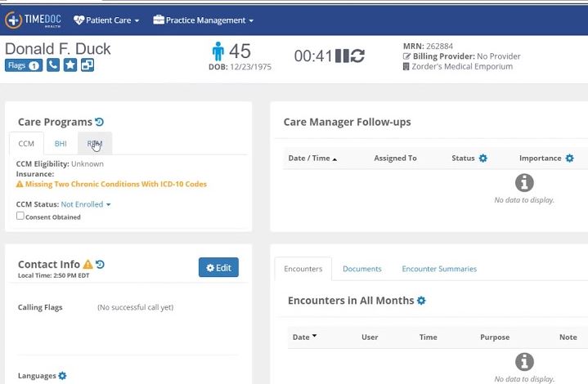Click the Contact Info history icon
Viewport: 588px width, 384px height.
(100, 264)
